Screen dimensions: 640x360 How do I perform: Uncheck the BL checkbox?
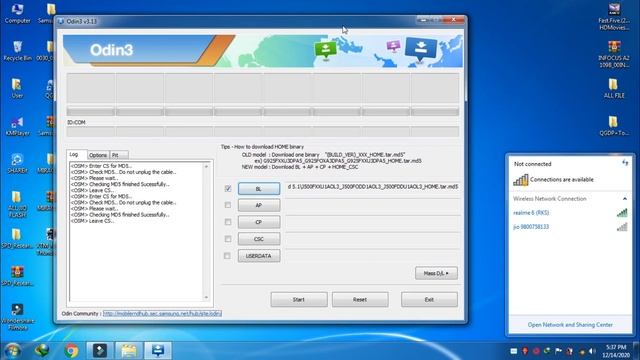coord(228,189)
